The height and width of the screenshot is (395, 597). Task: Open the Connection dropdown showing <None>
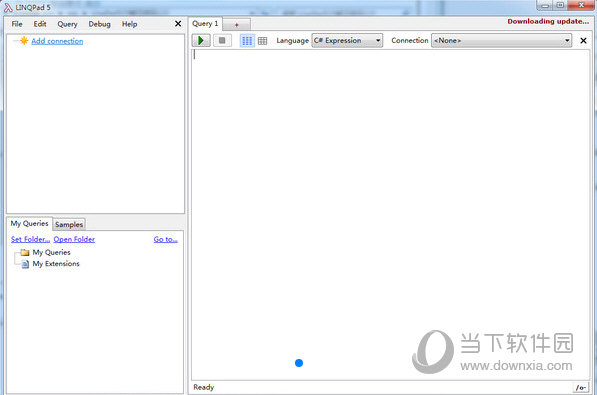(501, 40)
